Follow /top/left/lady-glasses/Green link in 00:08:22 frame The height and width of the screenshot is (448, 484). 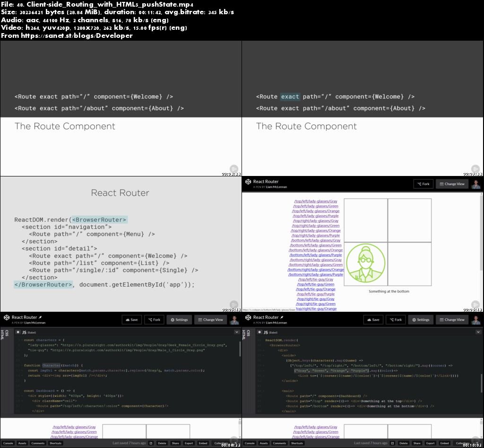[74, 432]
